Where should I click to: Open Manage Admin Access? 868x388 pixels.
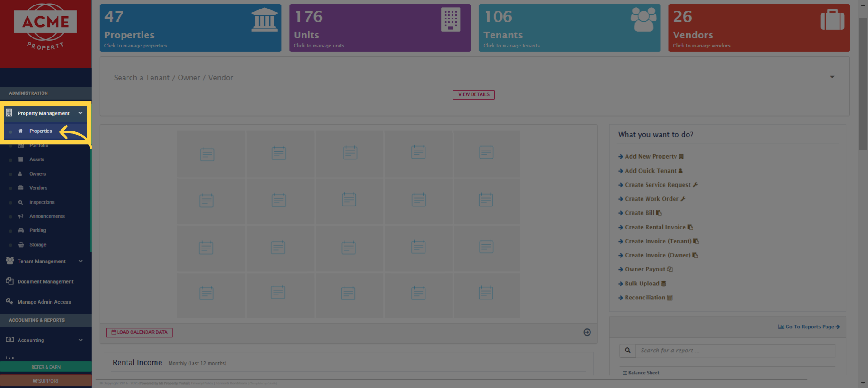point(44,302)
